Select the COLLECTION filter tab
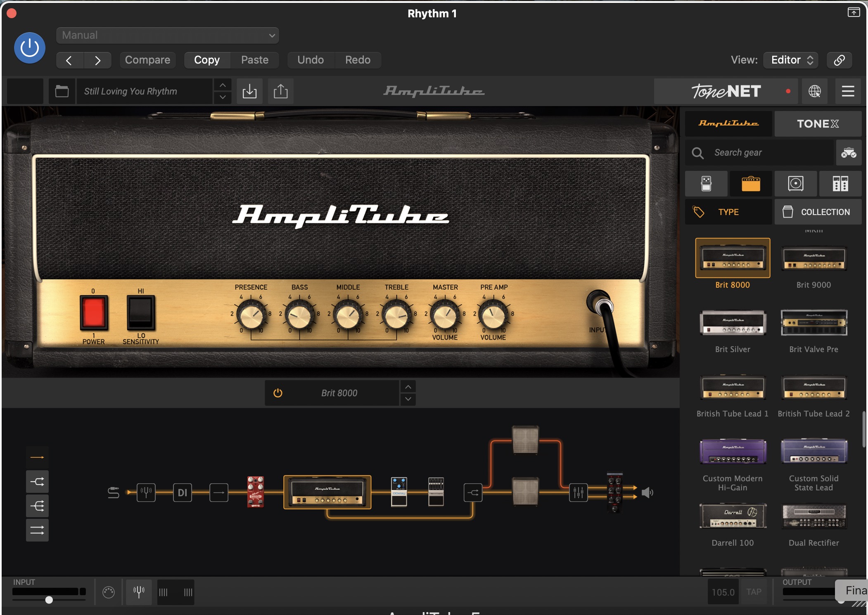868x615 pixels. (818, 212)
